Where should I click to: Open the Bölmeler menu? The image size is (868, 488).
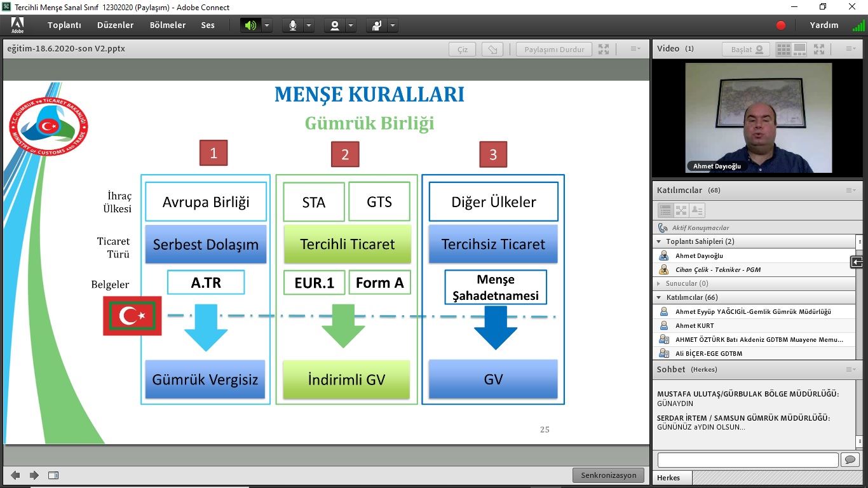point(168,25)
